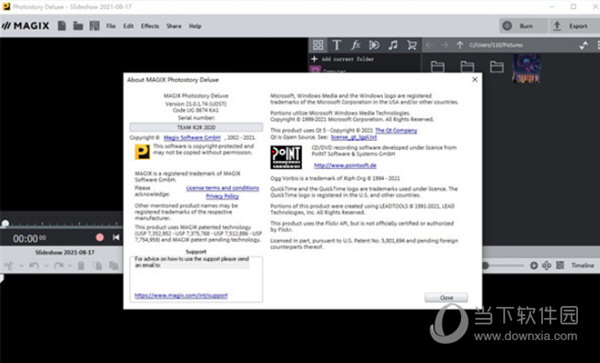
Task: Click the Burn button
Action: (x=523, y=26)
